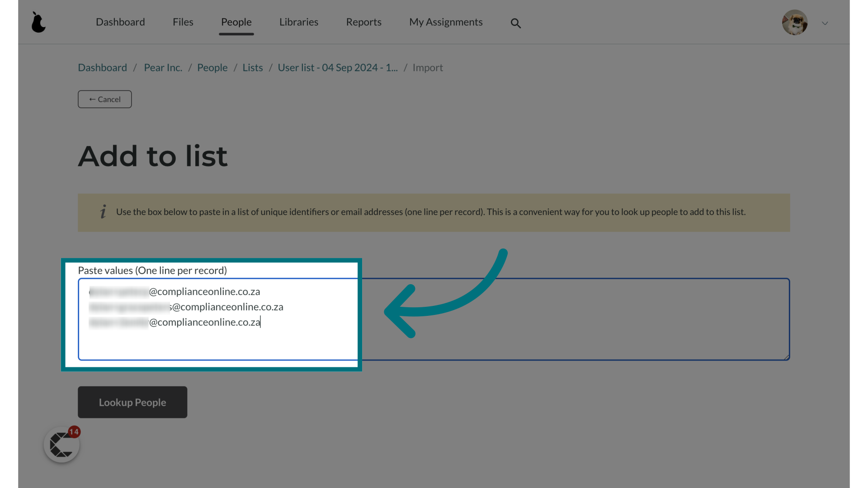Click the Lookup People button
Image resolution: width=868 pixels, height=488 pixels.
[x=132, y=402]
